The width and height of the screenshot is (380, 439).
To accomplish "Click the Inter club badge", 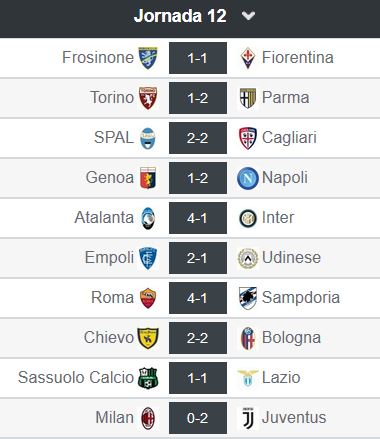I will click(x=248, y=218).
